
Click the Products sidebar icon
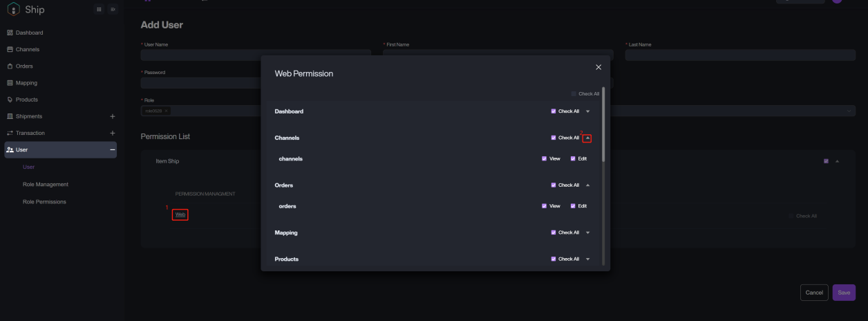pyautogui.click(x=10, y=100)
